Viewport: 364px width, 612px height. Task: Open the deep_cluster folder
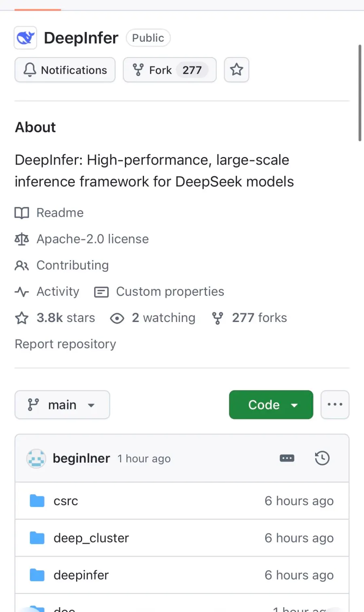coord(91,538)
